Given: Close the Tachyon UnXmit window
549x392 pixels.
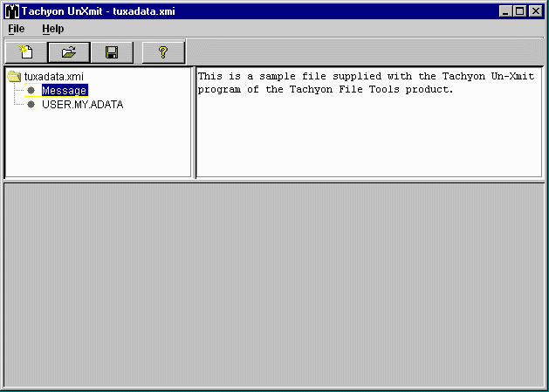Looking at the screenshot, I should pyautogui.click(x=536, y=11).
